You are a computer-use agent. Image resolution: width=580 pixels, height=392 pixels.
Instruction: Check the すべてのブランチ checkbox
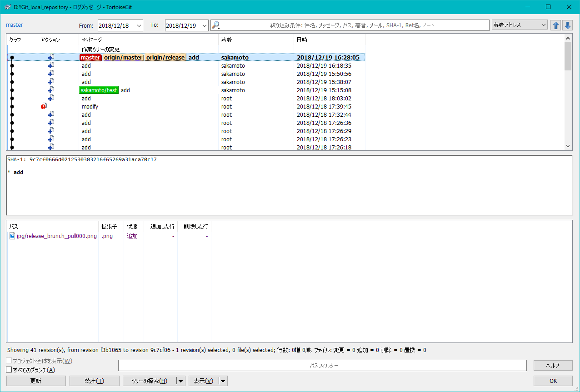coord(8,369)
